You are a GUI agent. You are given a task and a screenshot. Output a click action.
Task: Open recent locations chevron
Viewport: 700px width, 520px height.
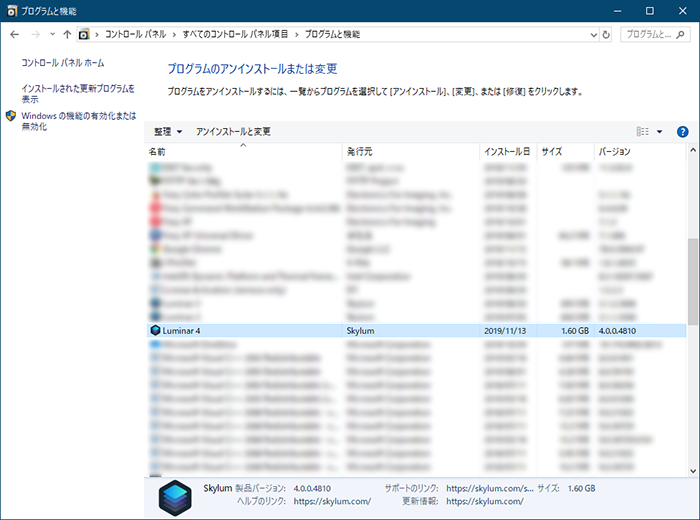(x=52, y=34)
